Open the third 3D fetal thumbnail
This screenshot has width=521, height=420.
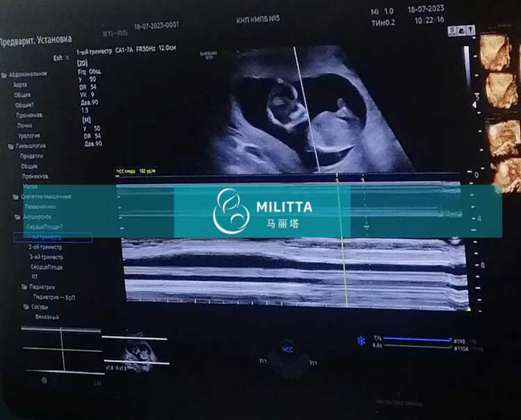504,138
